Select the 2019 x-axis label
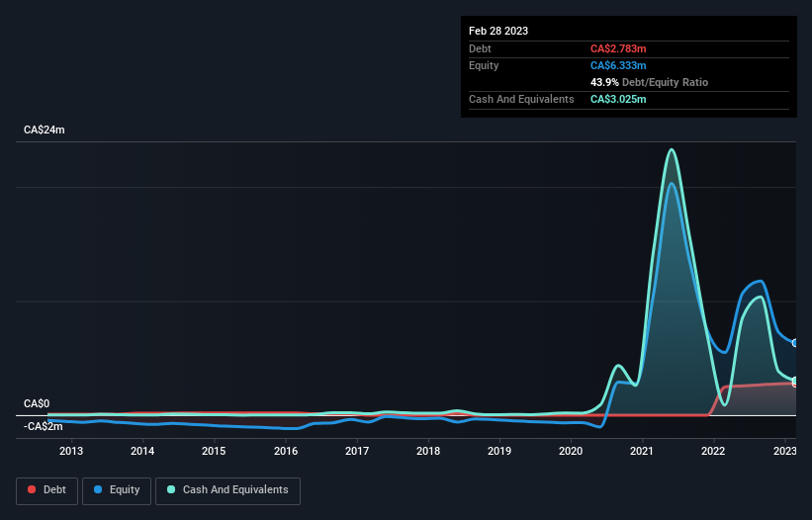 tap(499, 451)
